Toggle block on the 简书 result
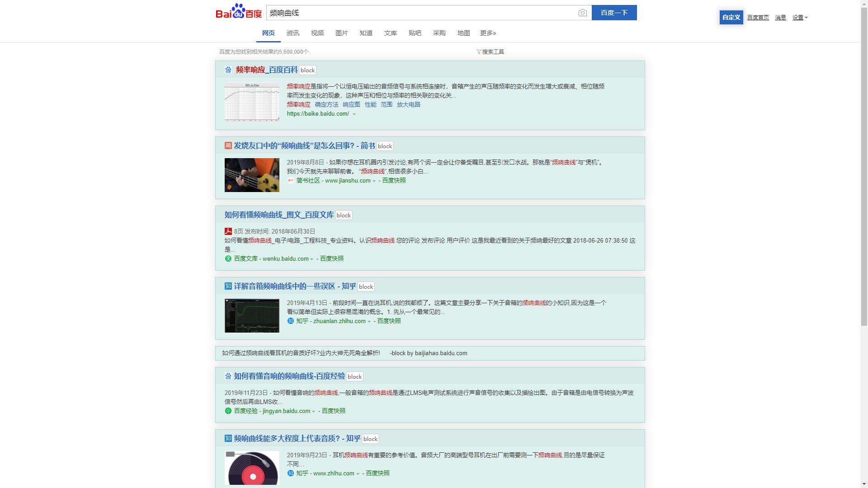Screen dimensions: 868x488 [x=385, y=146]
